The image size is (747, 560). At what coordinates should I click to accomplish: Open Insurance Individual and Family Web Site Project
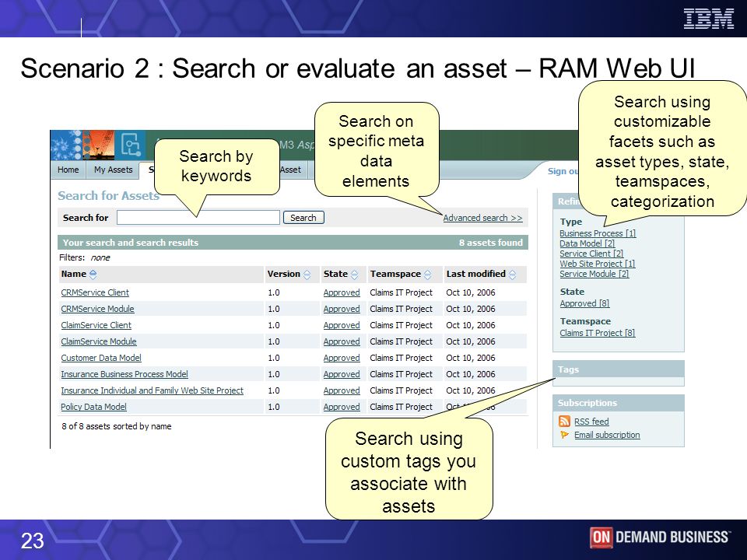click(x=152, y=390)
